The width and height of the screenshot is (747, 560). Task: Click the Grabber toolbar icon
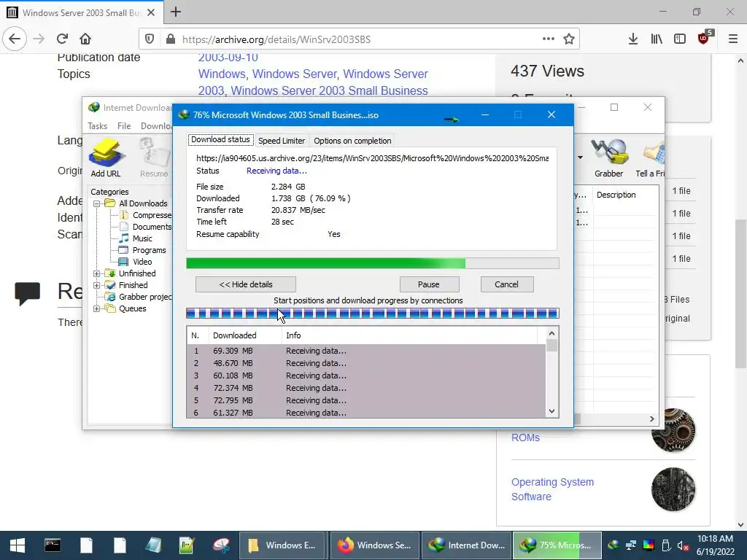608,157
